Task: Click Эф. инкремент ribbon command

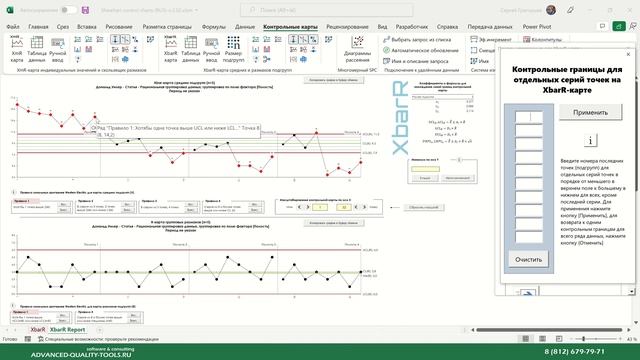Action: [x=491, y=40]
